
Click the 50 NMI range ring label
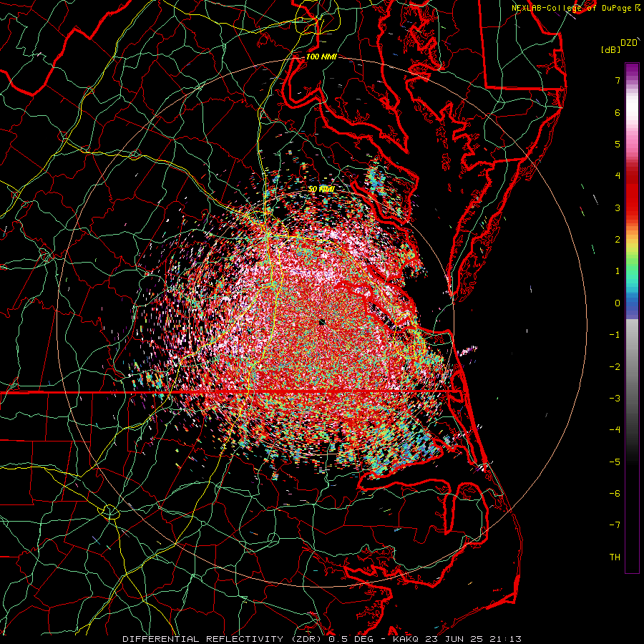[321, 189]
